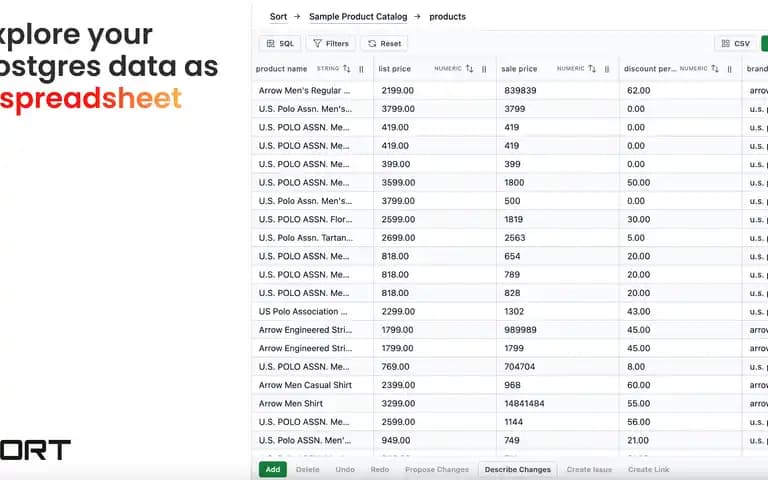Go to Sort breadcrumb link
The width and height of the screenshot is (768, 480).
(x=278, y=17)
